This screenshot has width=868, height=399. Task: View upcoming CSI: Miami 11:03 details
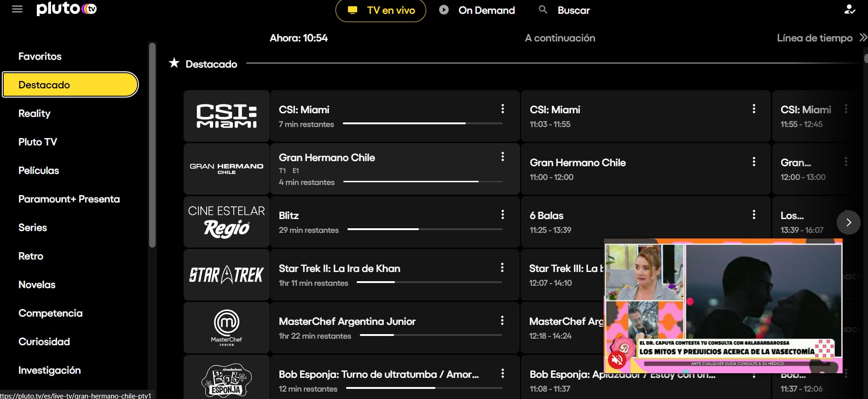point(646,116)
